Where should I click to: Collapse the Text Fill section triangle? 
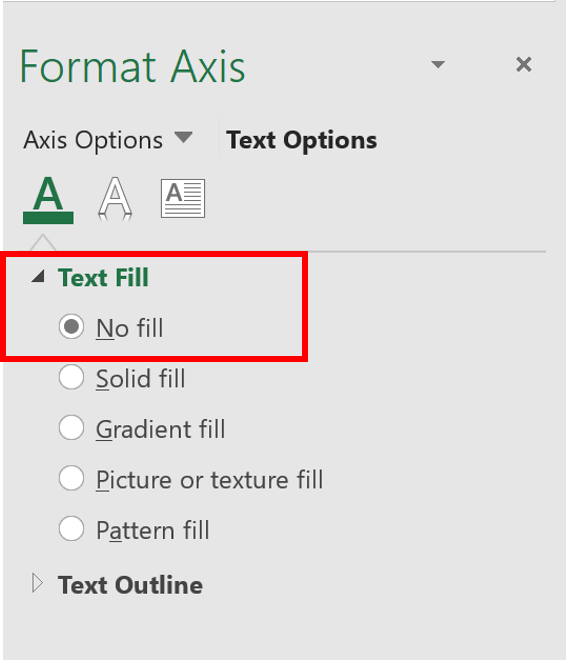(x=38, y=277)
